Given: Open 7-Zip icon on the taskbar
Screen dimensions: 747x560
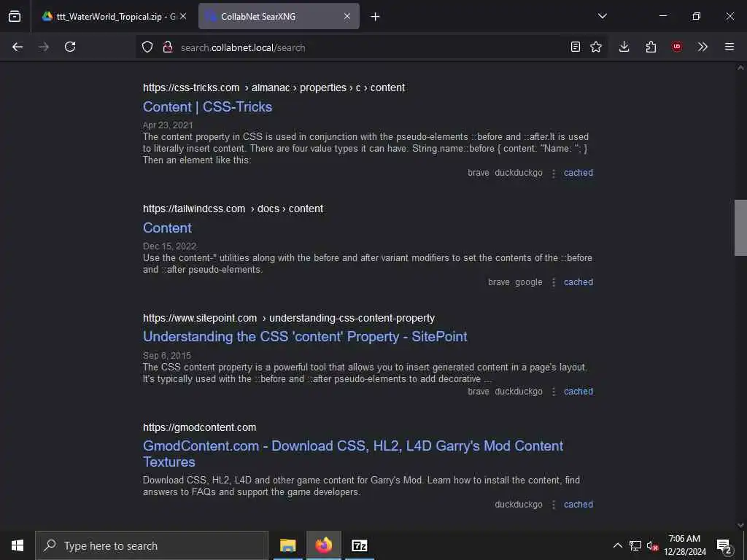Looking at the screenshot, I should 359,545.
